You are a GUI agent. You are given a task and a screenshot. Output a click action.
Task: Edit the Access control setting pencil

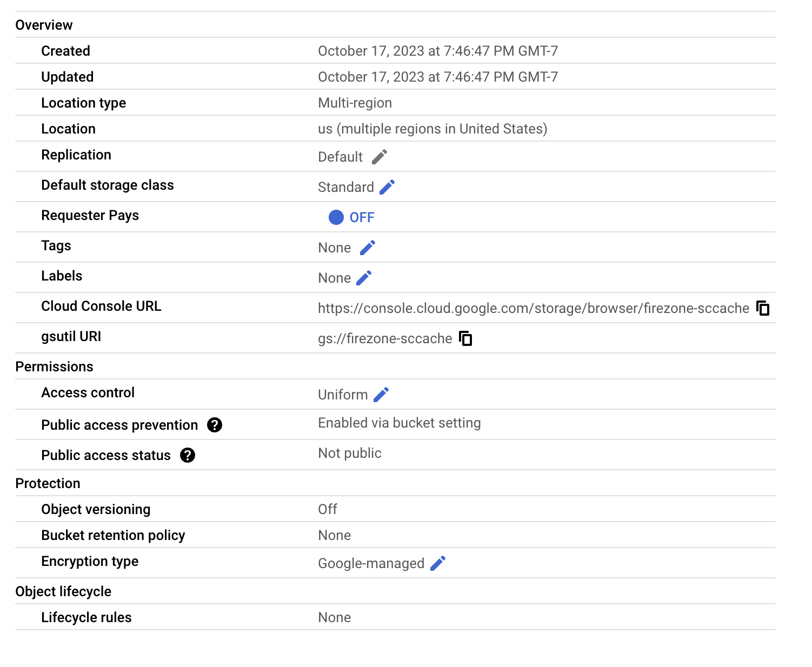click(x=382, y=394)
